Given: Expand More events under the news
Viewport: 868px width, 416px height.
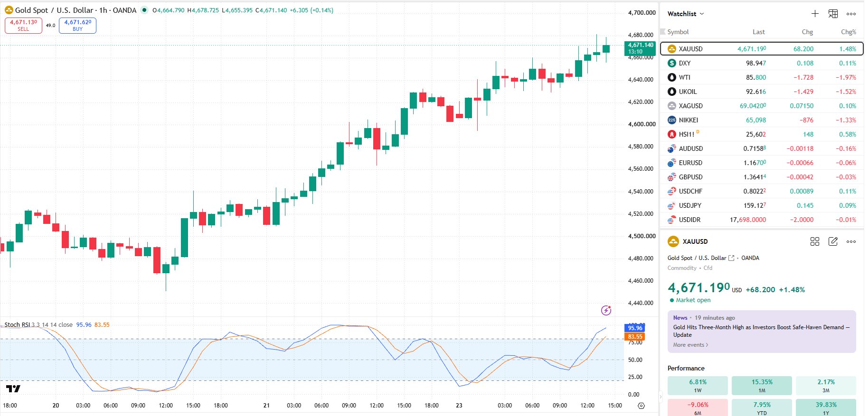Looking at the screenshot, I should 690,345.
